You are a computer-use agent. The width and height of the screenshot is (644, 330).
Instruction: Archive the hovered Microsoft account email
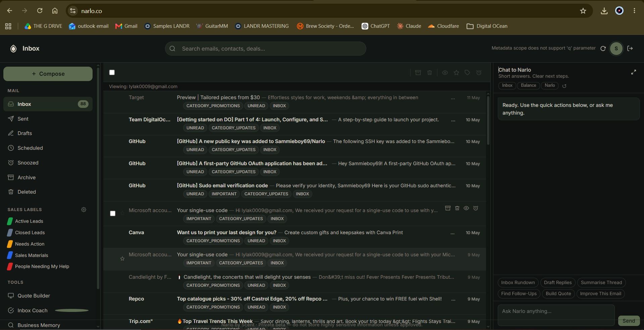coord(447,208)
